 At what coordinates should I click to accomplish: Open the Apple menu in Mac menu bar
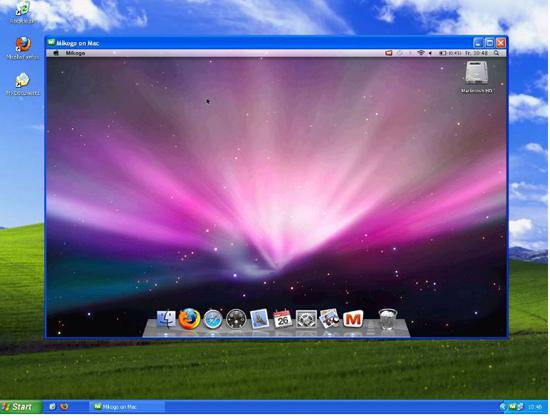pos(56,53)
